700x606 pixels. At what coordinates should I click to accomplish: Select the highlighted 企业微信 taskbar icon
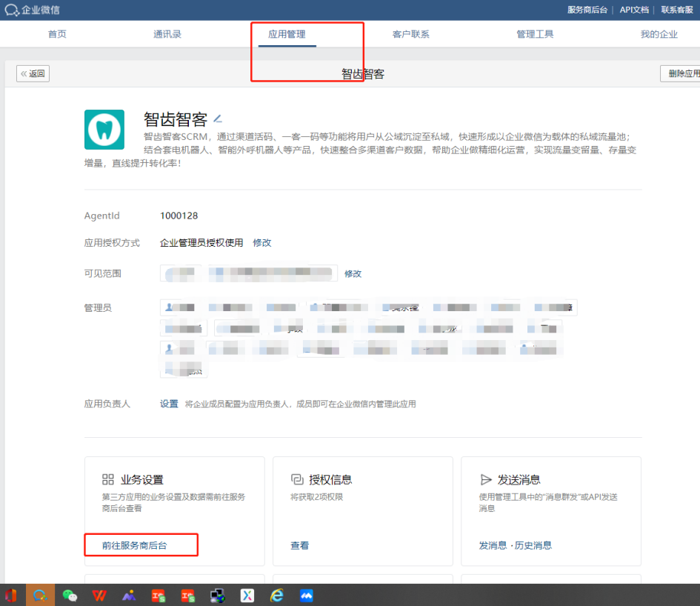40,596
